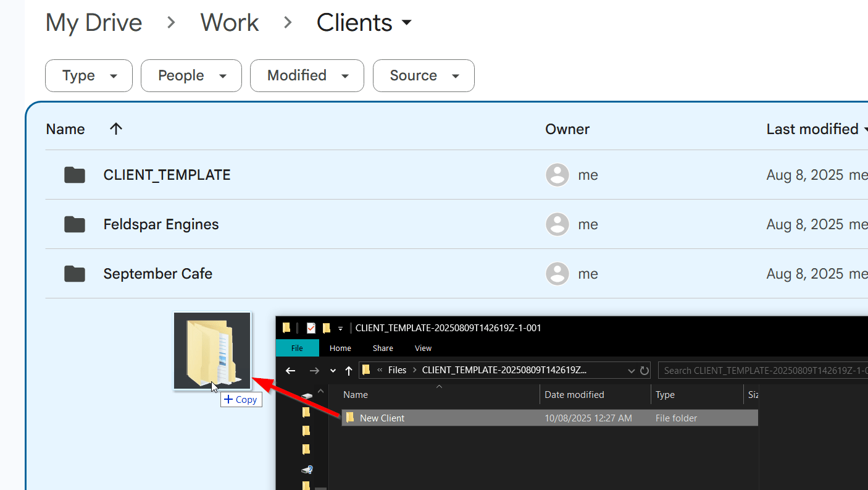Navigate to My Drive breadcrumb
The image size is (868, 490).
pos(94,23)
